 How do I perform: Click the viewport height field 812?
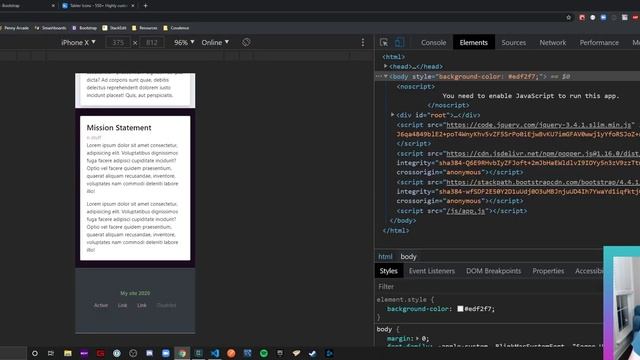tap(152, 42)
